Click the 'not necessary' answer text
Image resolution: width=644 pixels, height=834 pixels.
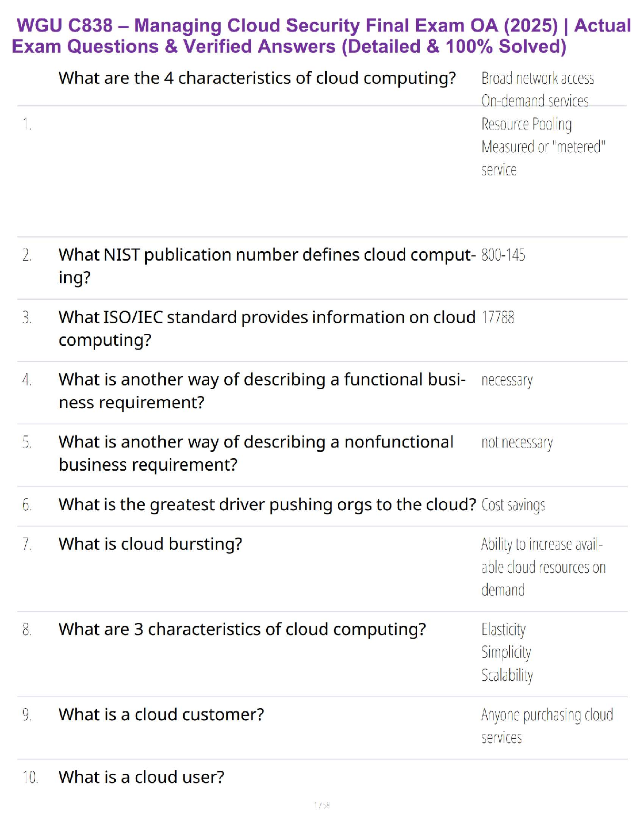tap(517, 443)
